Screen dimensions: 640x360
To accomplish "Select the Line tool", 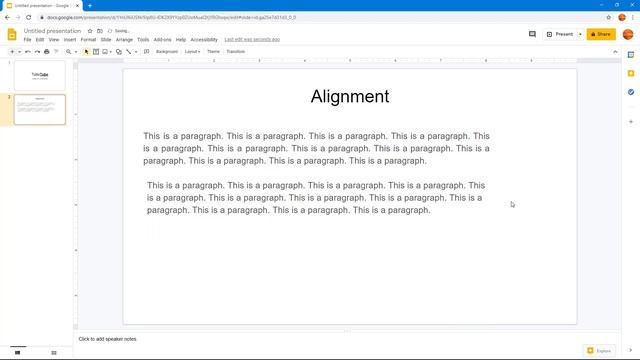I will click(129, 52).
